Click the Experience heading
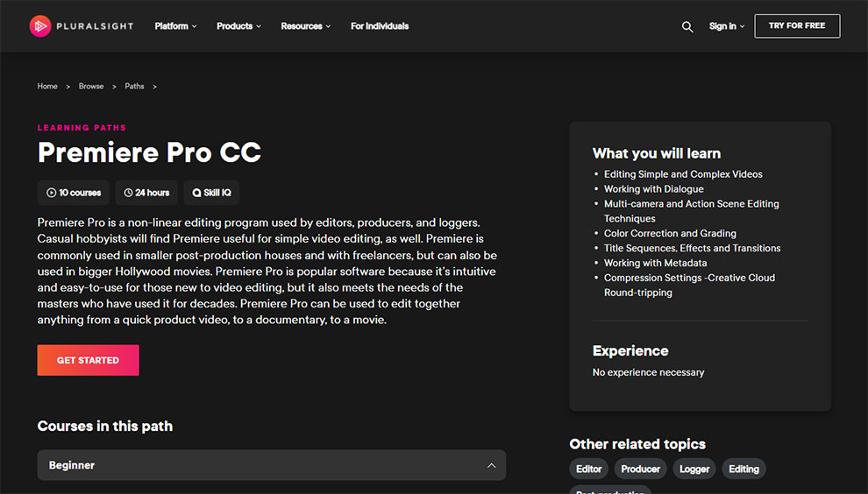Screen dimensions: 868x494 (x=630, y=350)
